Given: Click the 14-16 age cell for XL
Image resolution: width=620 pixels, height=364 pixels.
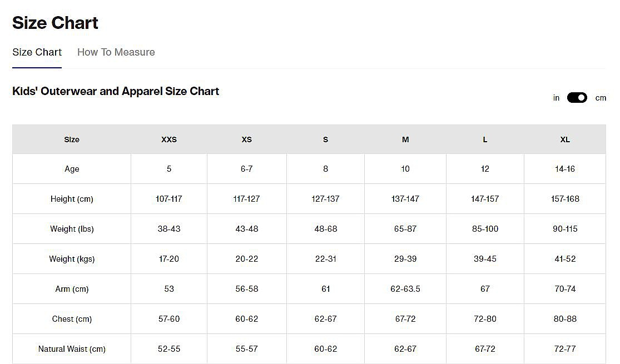Looking at the screenshot, I should (x=565, y=169).
